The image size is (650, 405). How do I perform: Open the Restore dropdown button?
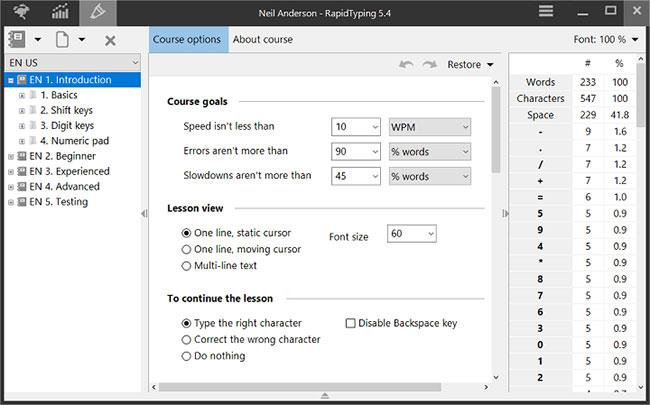click(x=471, y=65)
